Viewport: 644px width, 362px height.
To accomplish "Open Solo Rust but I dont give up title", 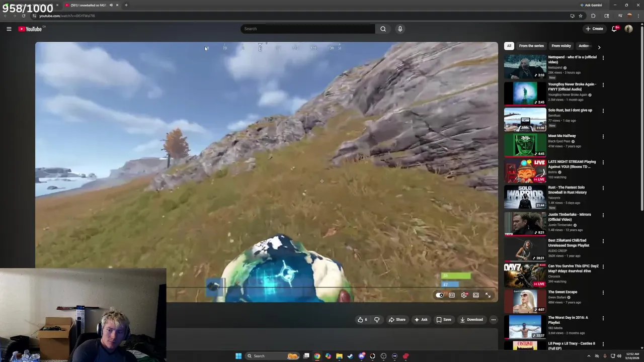I will point(570,110).
